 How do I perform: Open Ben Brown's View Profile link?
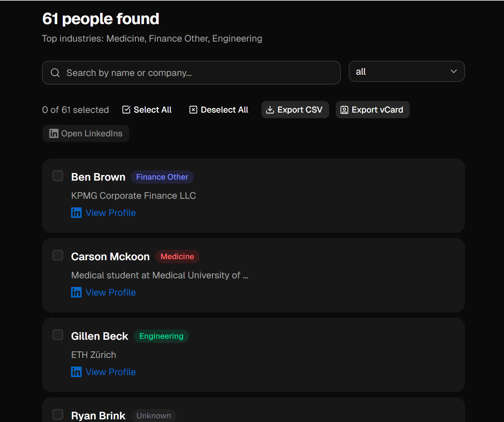111,213
